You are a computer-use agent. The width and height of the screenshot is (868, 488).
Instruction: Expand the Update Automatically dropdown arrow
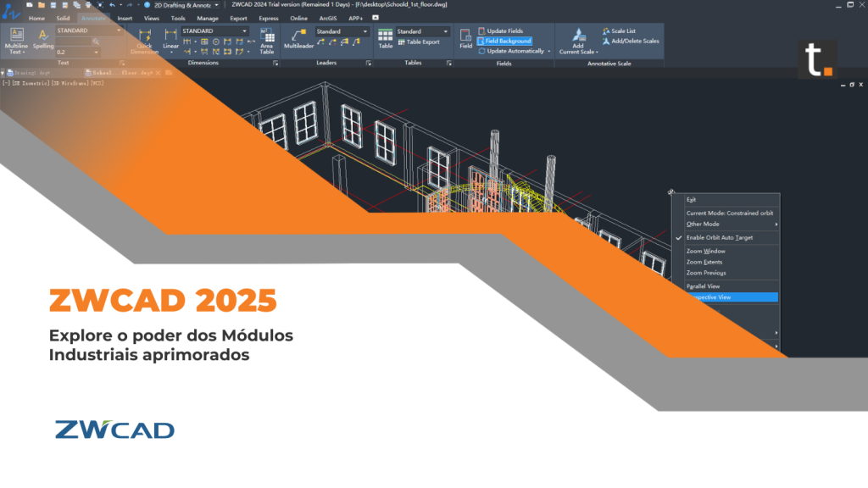pos(549,52)
